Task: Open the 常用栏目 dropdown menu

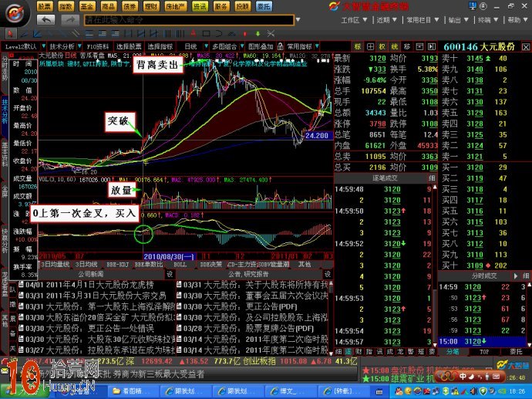Action: pos(423,20)
